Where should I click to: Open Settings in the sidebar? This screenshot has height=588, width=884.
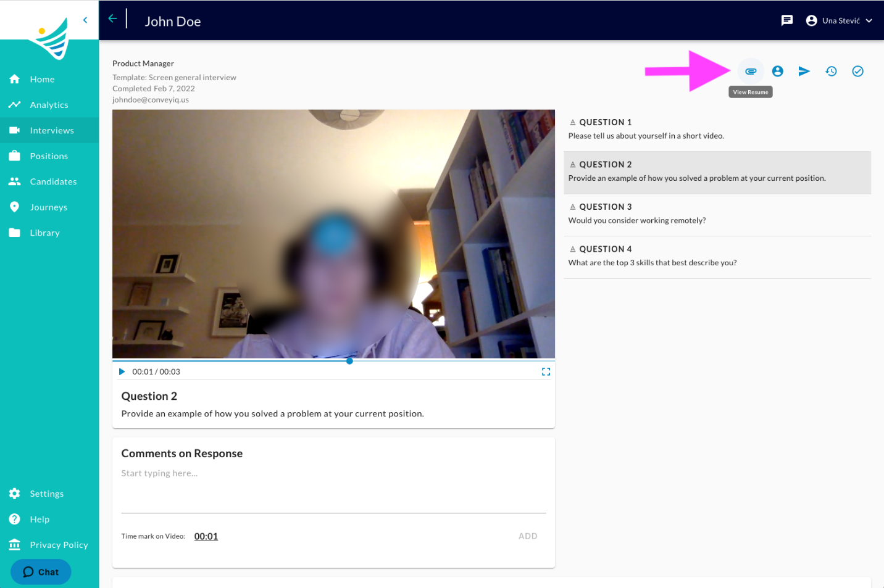tap(49, 494)
